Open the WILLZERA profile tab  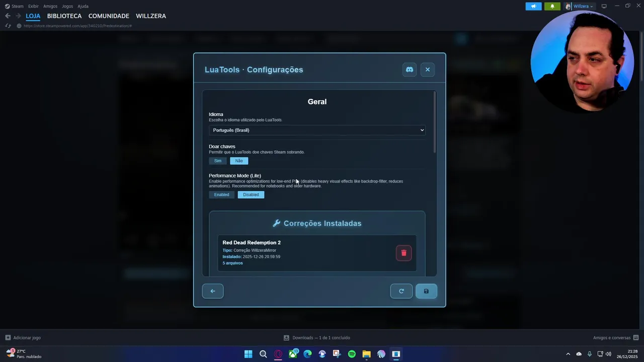(151, 16)
